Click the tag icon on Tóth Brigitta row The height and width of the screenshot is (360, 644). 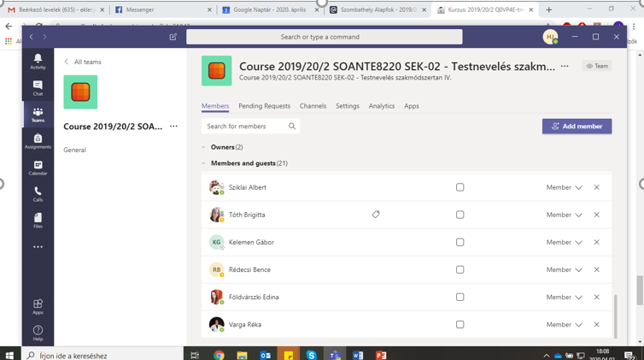coord(376,215)
